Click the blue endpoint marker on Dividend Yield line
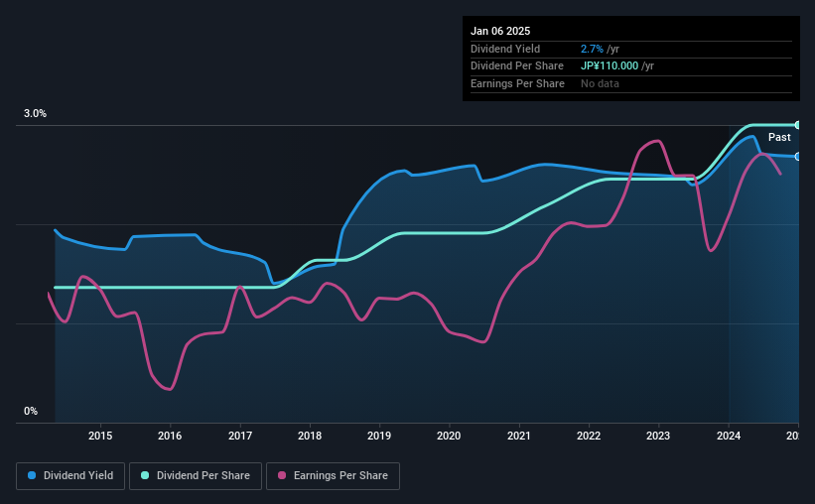Screen dimensions: 815x504 798,157
